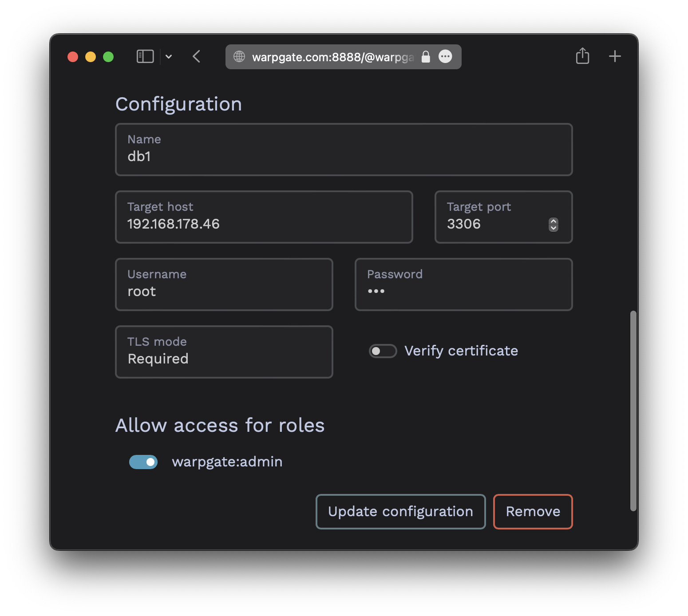Click the page vertical scrollbar
The image size is (688, 616).
[x=633, y=411]
